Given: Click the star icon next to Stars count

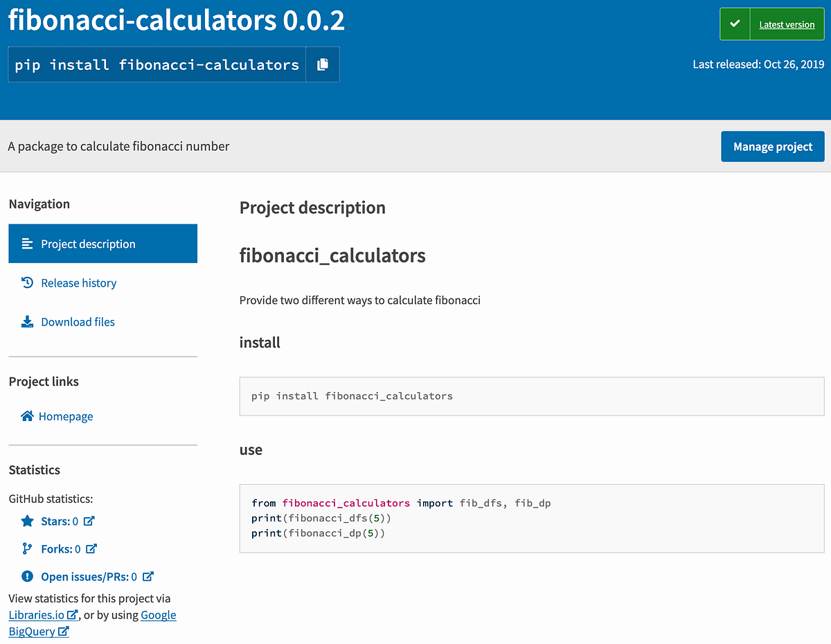Looking at the screenshot, I should pyautogui.click(x=26, y=521).
